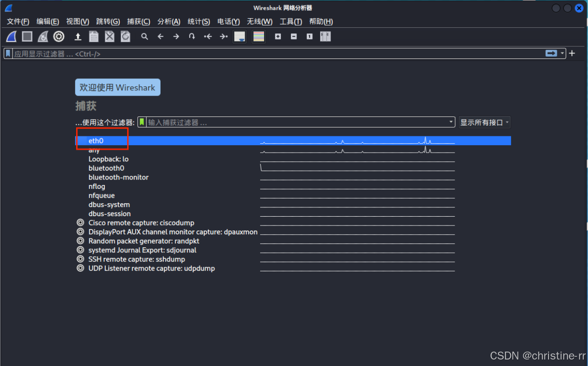Open the 捕获(C) menu
Image resolution: width=588 pixels, height=366 pixels.
139,21
